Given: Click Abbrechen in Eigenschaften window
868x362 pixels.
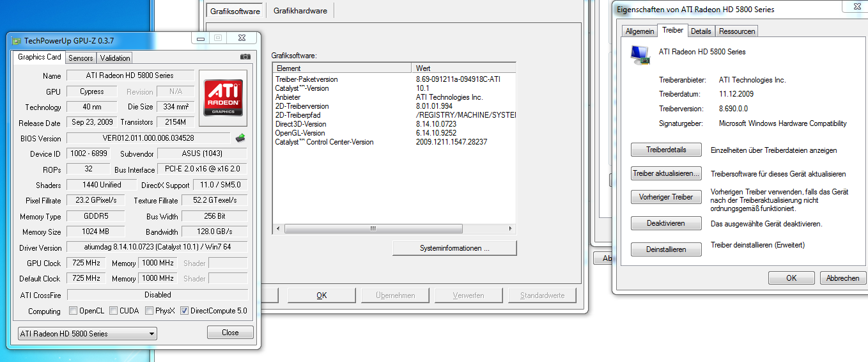Looking at the screenshot, I should point(842,278).
